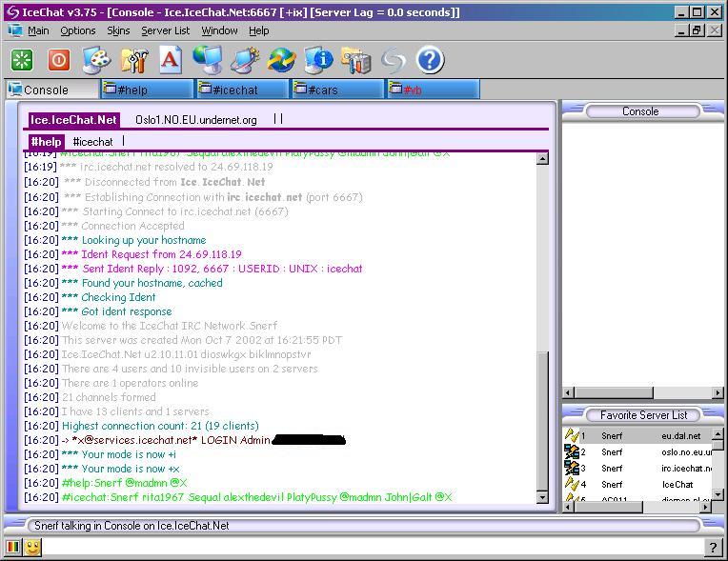Click the red power disconnect icon
This screenshot has height=561, width=728.
(59, 60)
